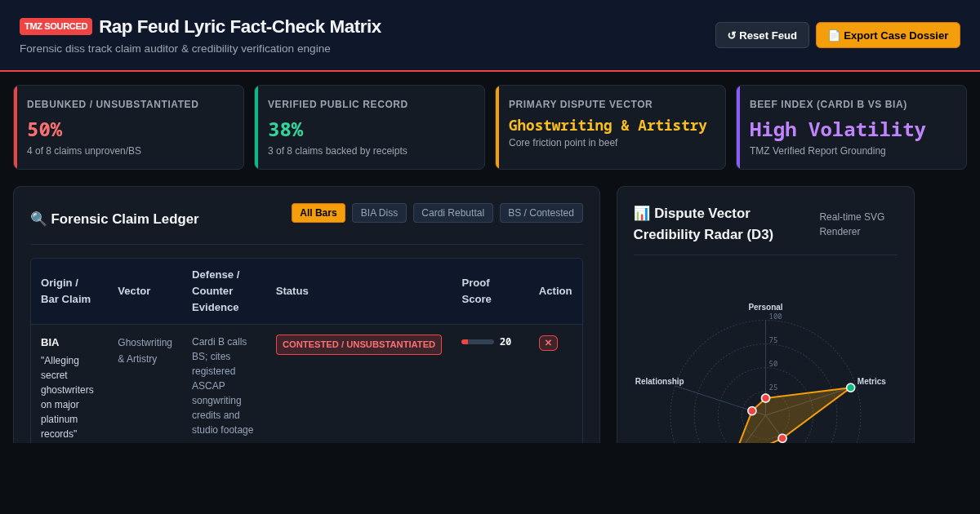Click the Beef Index High Volatility card
The height and width of the screenshot is (514, 980).
point(851,127)
